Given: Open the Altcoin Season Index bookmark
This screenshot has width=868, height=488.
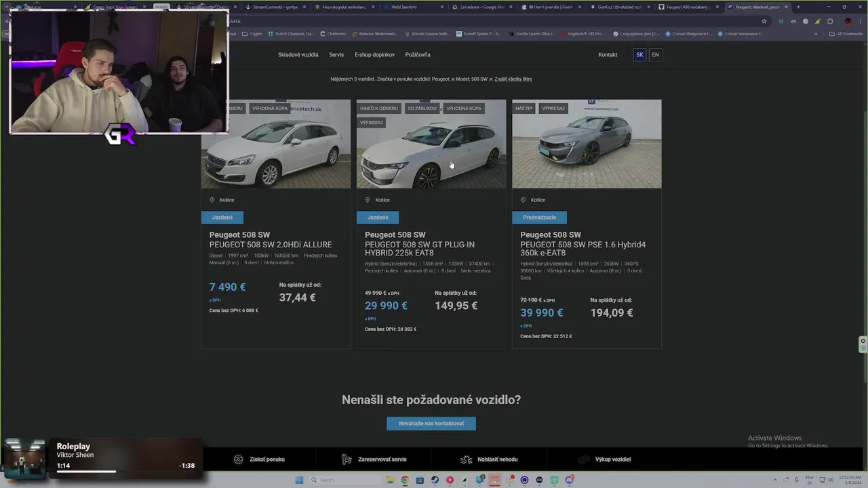Looking at the screenshot, I should pyautogui.click(x=427, y=33).
